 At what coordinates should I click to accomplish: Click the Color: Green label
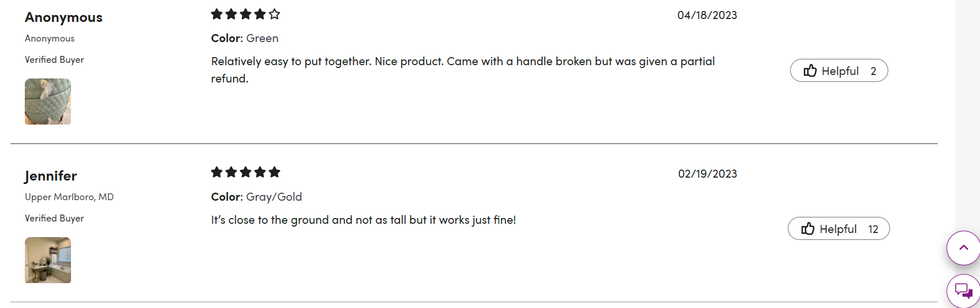pos(245,39)
